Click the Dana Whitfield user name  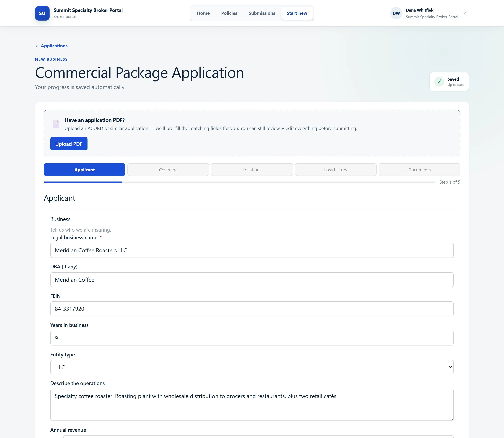tap(420, 10)
